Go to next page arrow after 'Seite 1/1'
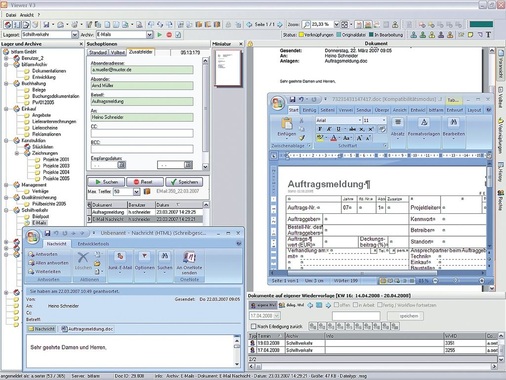Screen dimensions: 506x380 280,24
